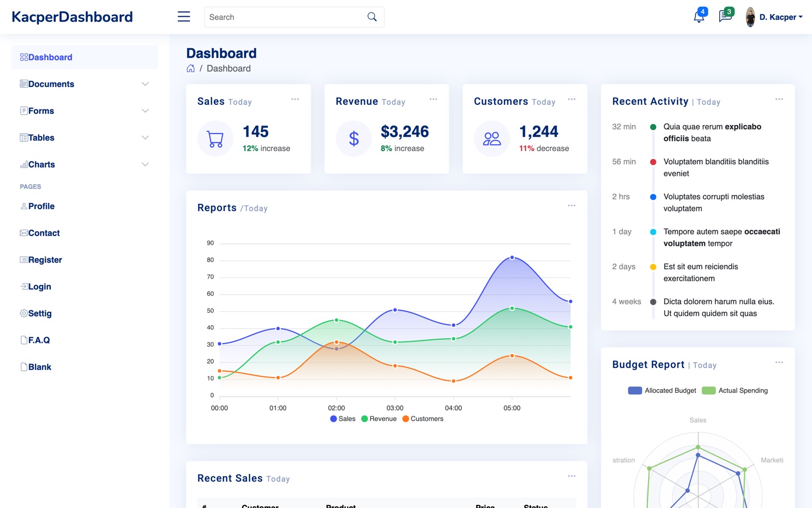Open the Recent Sales options menu
The image size is (812, 508).
point(571,476)
